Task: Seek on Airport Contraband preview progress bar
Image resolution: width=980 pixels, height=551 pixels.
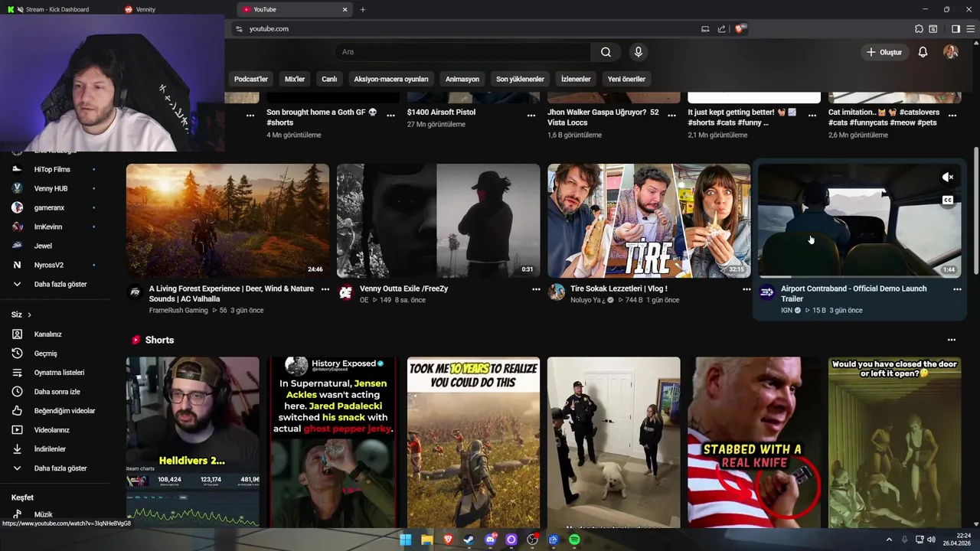Action: click(859, 276)
